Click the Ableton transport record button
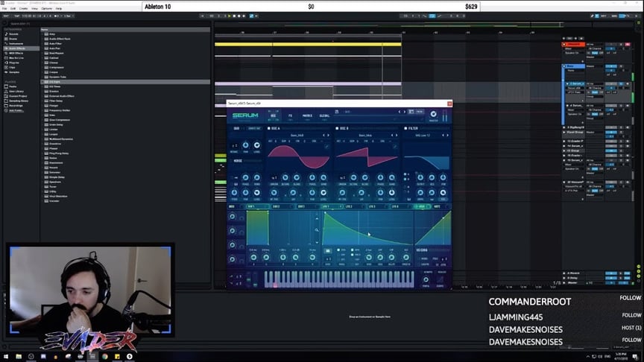Image resolution: width=644 pixels, height=362 pixels. pos(239,16)
